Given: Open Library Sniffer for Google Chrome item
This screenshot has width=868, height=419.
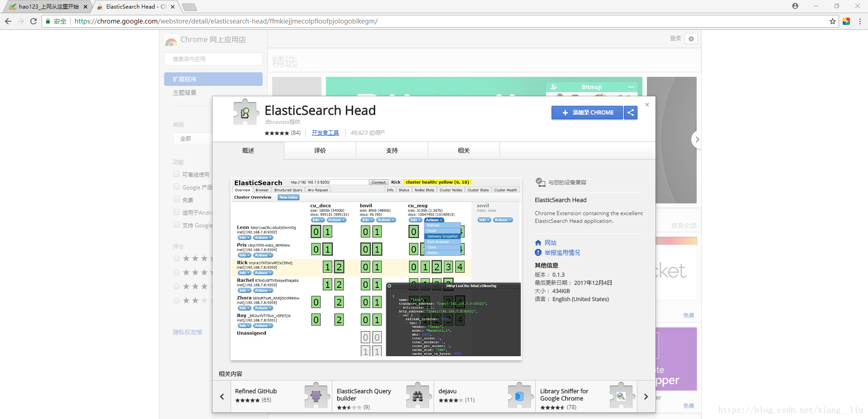Looking at the screenshot, I should click(586, 396).
